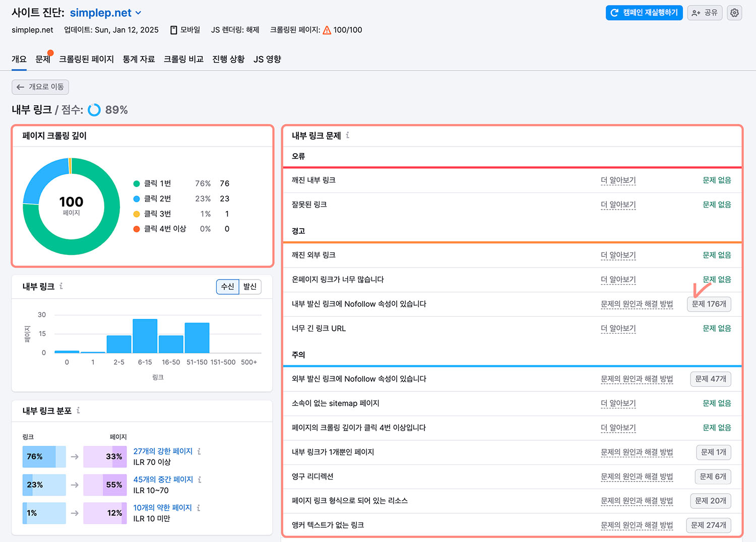Click the 100/100 crawled pages value
Screen dimensions: 756x542
pyautogui.click(x=348, y=30)
